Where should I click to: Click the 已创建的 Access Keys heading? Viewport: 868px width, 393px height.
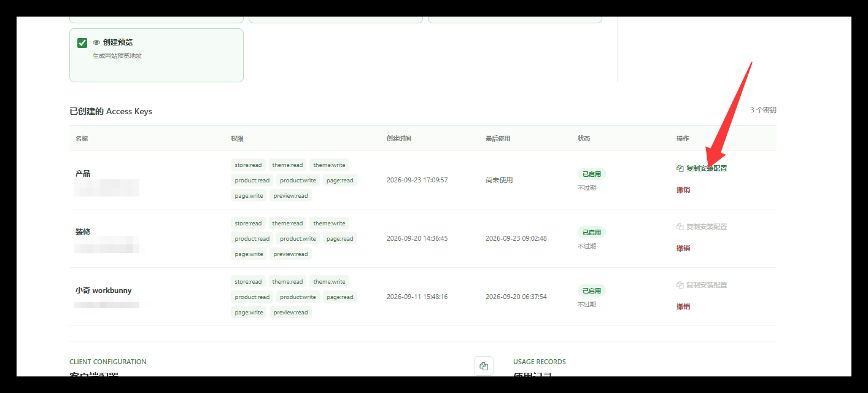coord(111,111)
